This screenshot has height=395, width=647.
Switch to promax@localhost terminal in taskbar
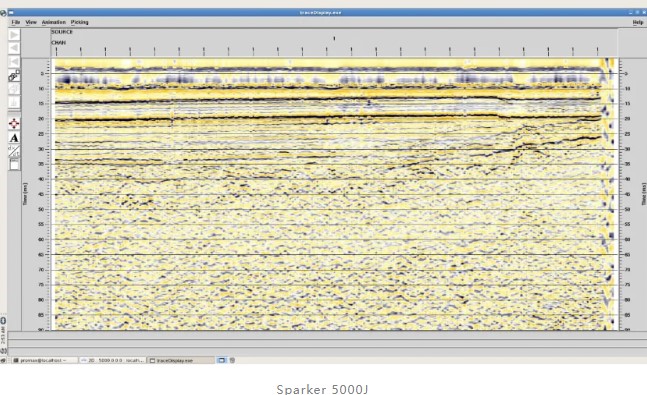[44, 360]
